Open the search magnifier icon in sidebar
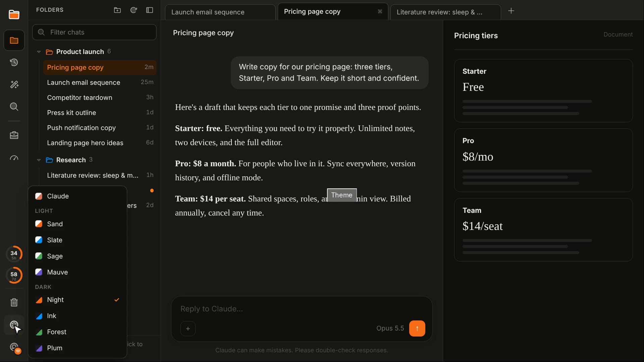 coord(14,107)
